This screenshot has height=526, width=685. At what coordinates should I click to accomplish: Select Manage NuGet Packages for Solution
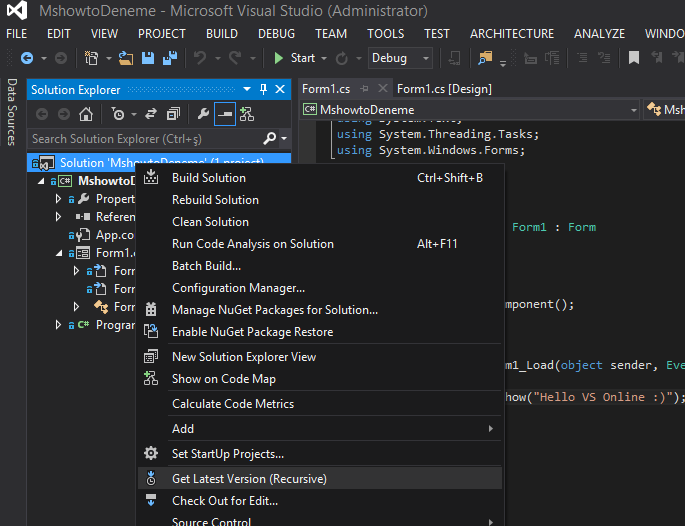coord(321,310)
